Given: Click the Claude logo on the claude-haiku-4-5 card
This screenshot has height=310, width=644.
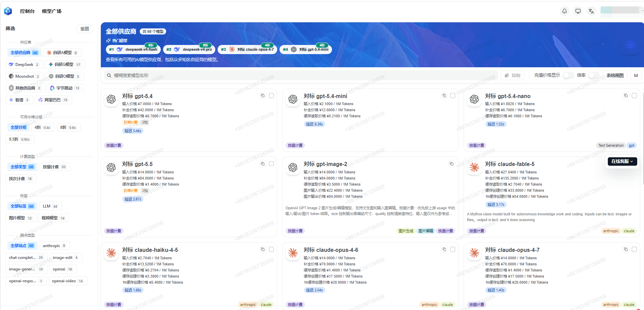Looking at the screenshot, I should (111, 253).
